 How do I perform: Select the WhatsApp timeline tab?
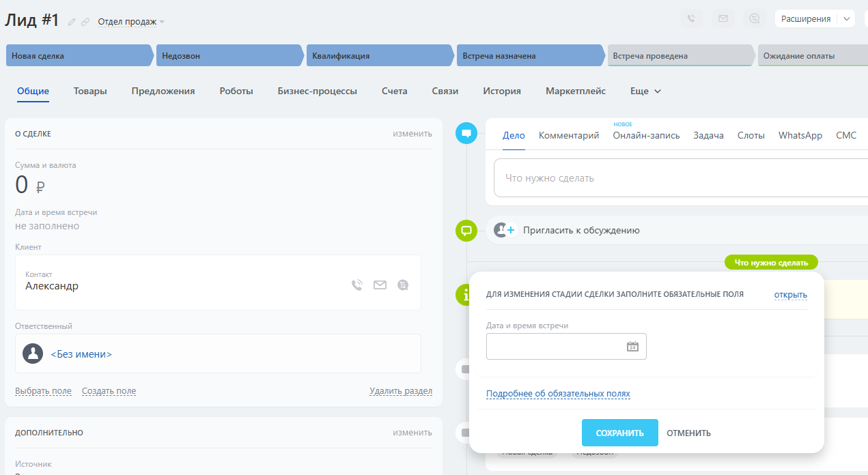click(x=800, y=135)
